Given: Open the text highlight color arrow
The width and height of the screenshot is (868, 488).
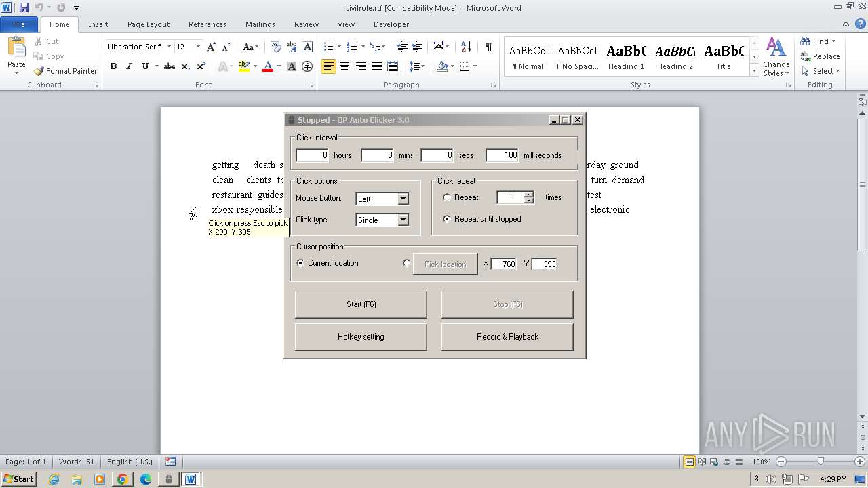Looking at the screenshot, I should 255,66.
